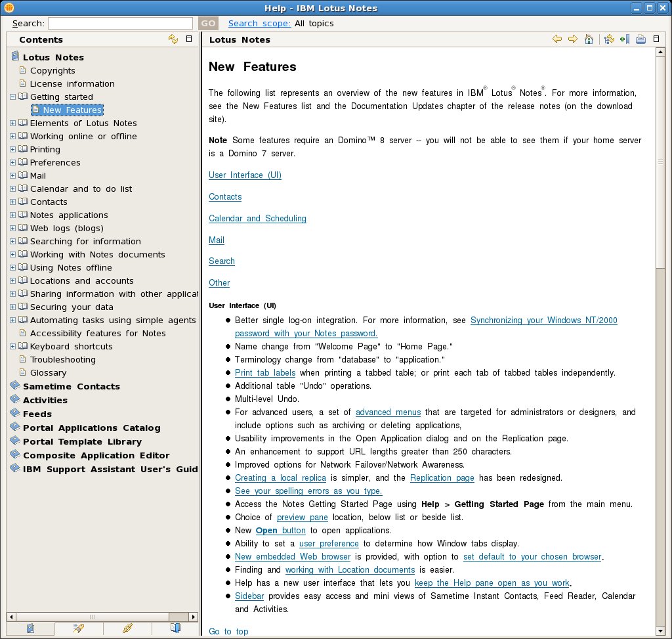Expand Elements of Lotus Notes
672x639 pixels.
(x=13, y=123)
